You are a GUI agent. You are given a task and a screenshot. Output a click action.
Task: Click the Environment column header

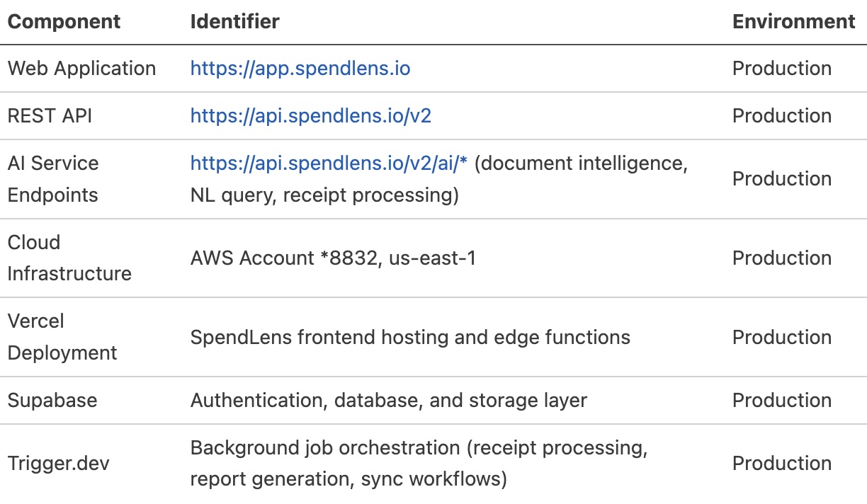click(x=793, y=21)
